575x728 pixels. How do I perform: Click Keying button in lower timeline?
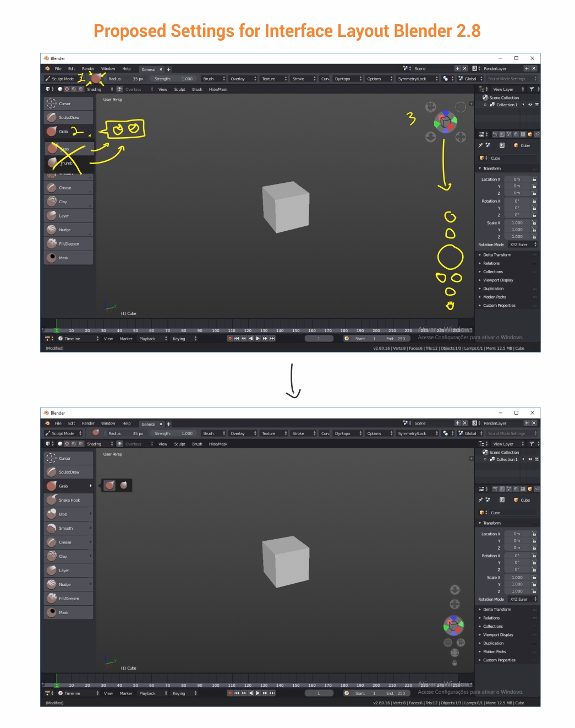[184, 693]
